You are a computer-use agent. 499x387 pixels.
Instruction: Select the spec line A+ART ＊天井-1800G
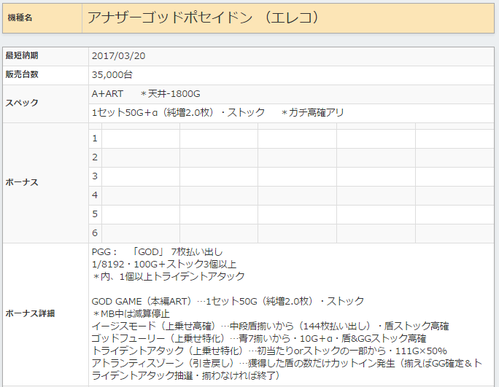click(146, 94)
